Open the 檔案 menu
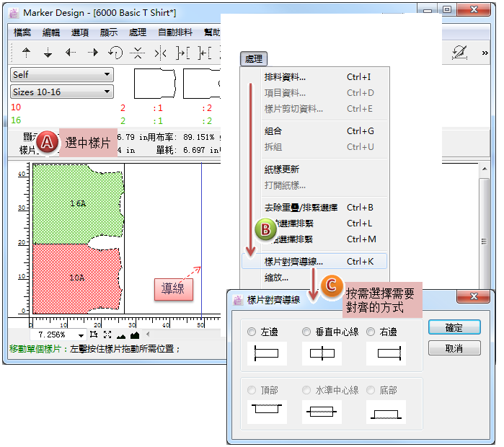 coord(22,32)
